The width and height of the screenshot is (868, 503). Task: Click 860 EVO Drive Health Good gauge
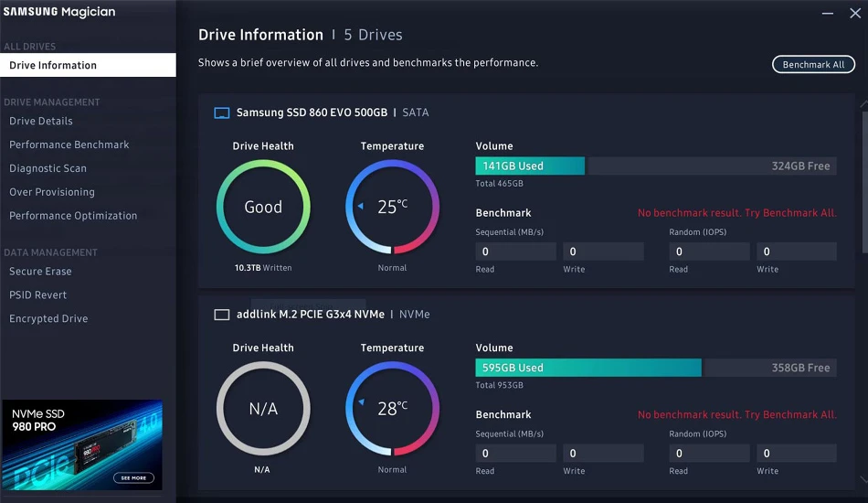pyautogui.click(x=263, y=207)
